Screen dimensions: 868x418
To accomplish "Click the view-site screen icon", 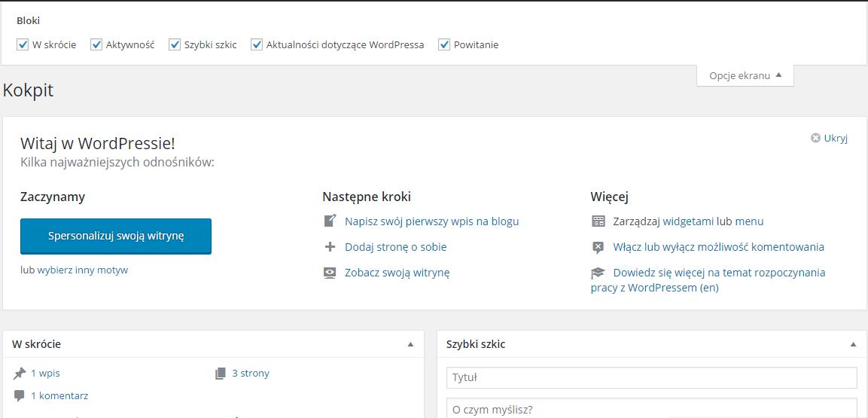I will 330,273.
